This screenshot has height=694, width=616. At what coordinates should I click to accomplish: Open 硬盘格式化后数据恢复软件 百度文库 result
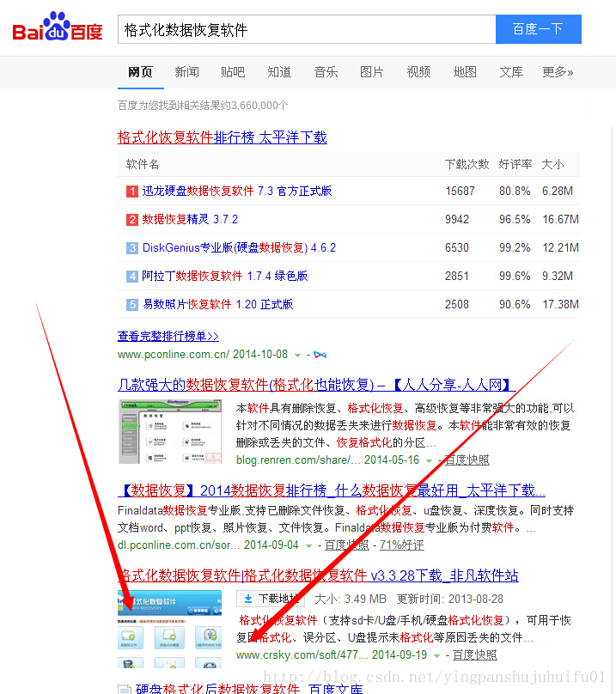tap(249, 688)
